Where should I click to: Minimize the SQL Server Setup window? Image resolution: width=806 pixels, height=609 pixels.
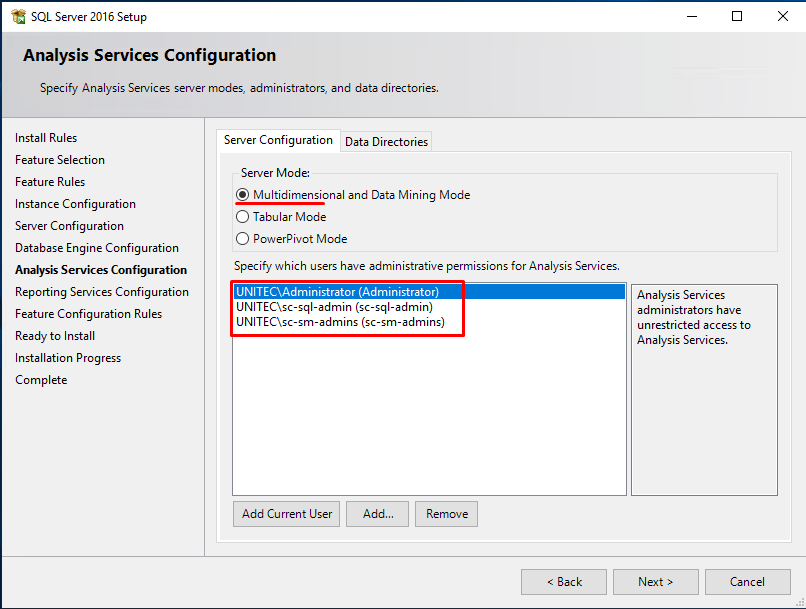[x=692, y=16]
